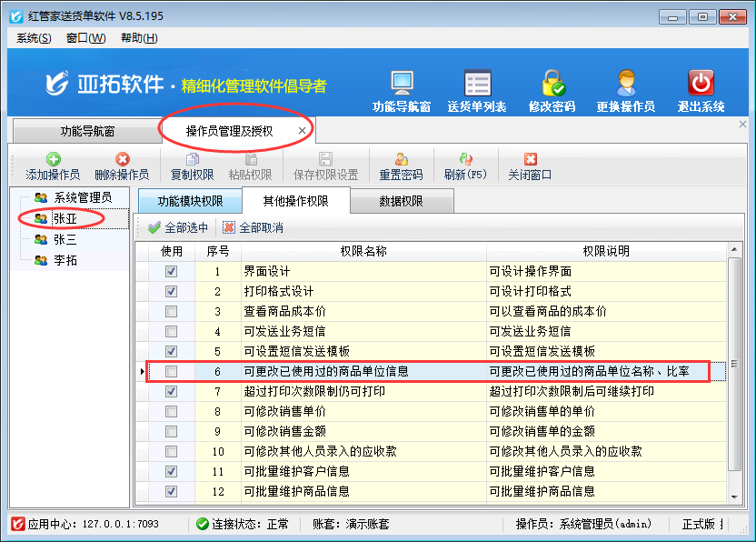Switch to 功能模块权限 tab
Viewport: 756px width, 542px height.
(189, 202)
